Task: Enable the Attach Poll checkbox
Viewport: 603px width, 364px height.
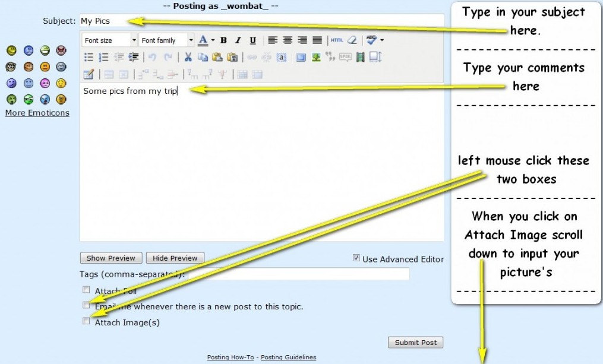Action: 87,290
